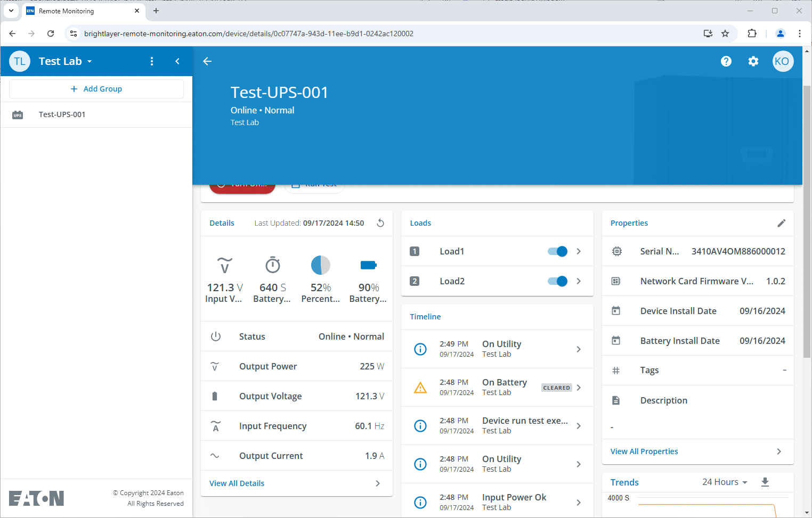Click the site information icon in address bar

coord(74,34)
